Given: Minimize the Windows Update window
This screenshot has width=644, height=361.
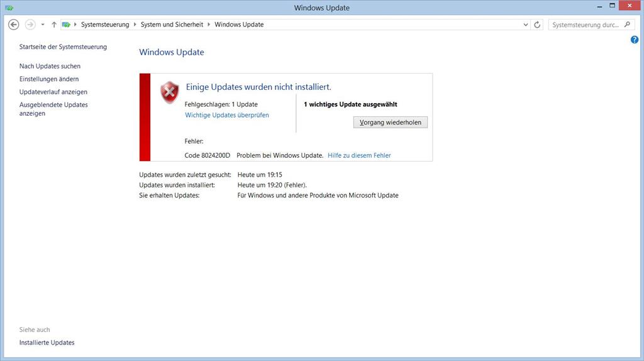Looking at the screenshot, I should point(599,6).
